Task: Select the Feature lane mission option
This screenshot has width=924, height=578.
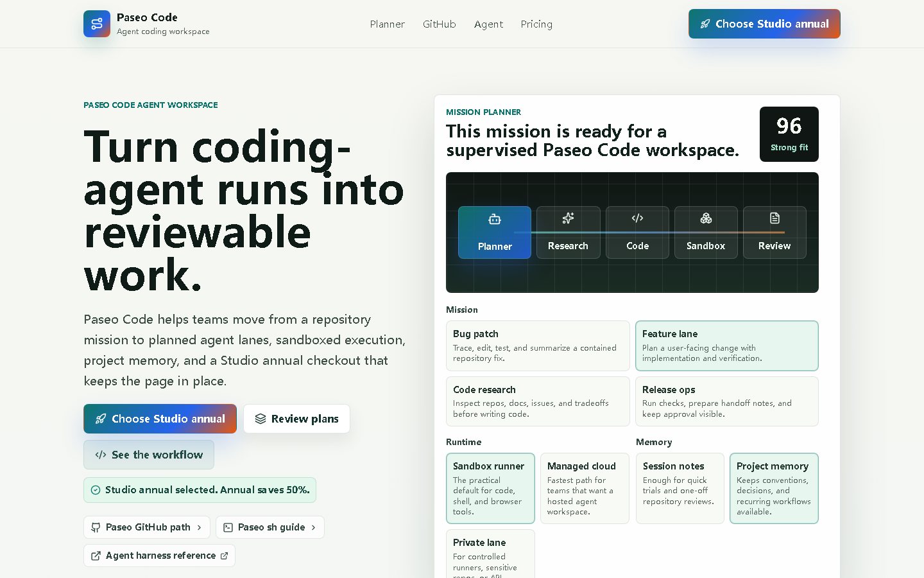Action: coord(727,346)
